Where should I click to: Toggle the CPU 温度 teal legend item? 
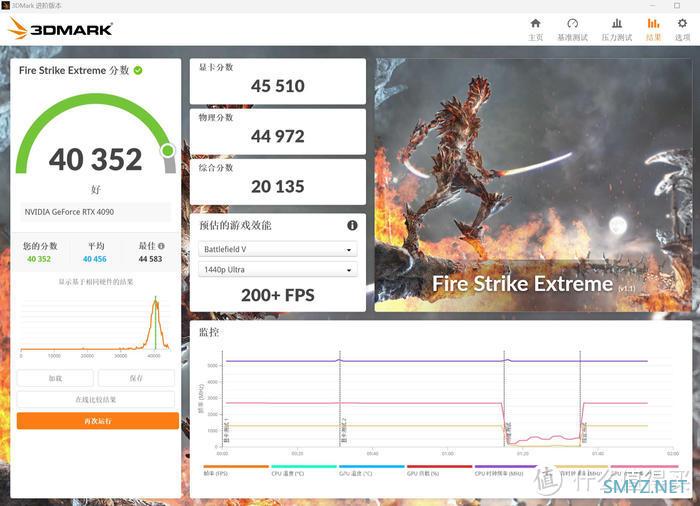coord(304,470)
